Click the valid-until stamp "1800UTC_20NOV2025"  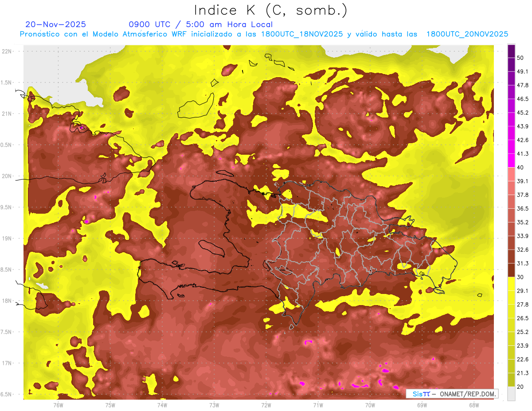(x=467, y=34)
